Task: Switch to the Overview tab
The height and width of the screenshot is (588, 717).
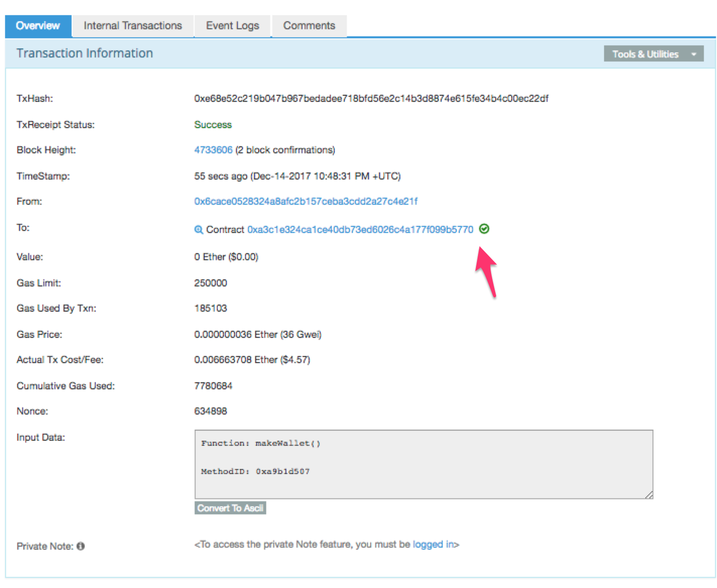Action: [38, 26]
